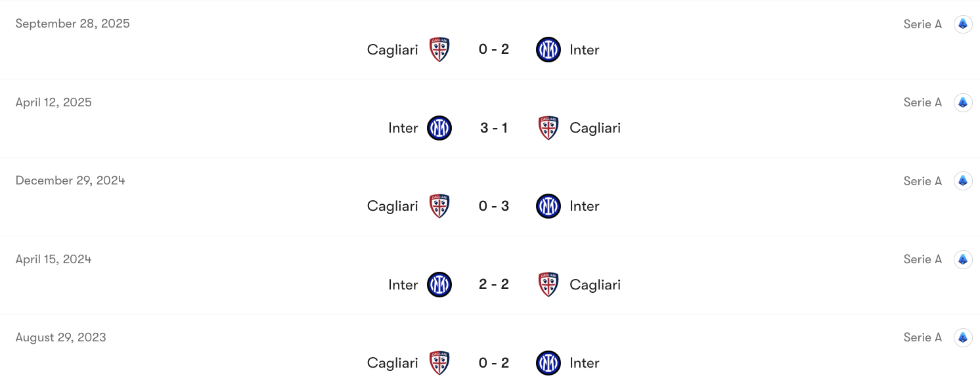Click the Inter team name in the April 12 match
This screenshot has height=386, width=980.
click(403, 128)
